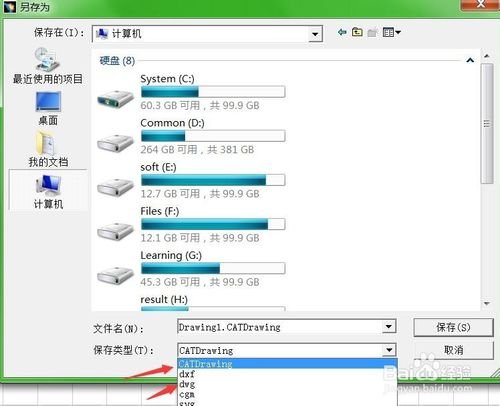
Task: Select the Files (F:) drive icon
Action: [115, 231]
